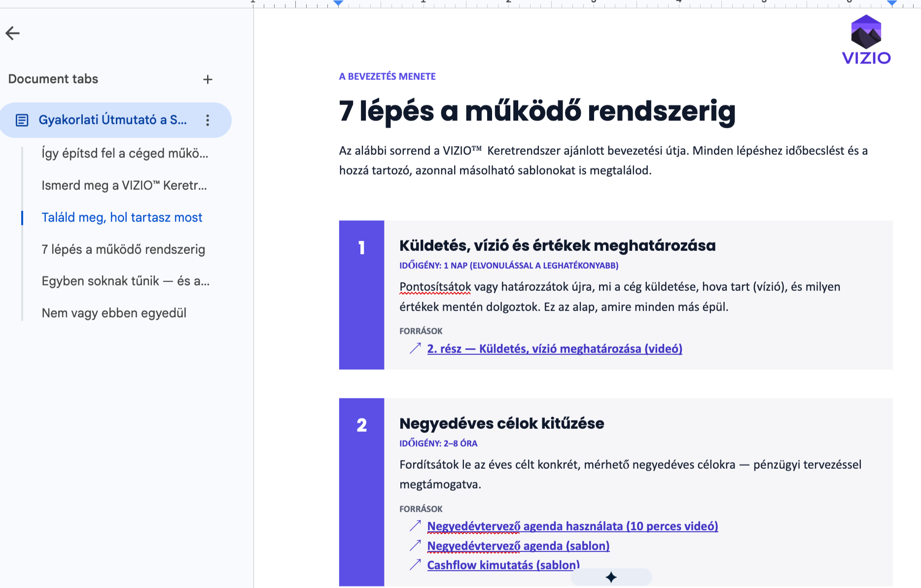Jump to heading Egyben soknak tűnik
Image resolution: width=921 pixels, height=588 pixels.
tap(126, 281)
